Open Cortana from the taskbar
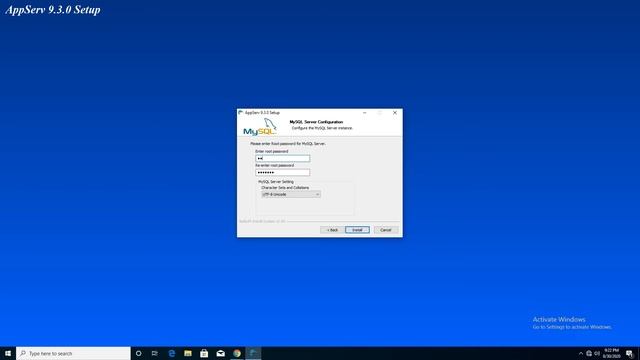640x360 pixels. click(x=138, y=353)
